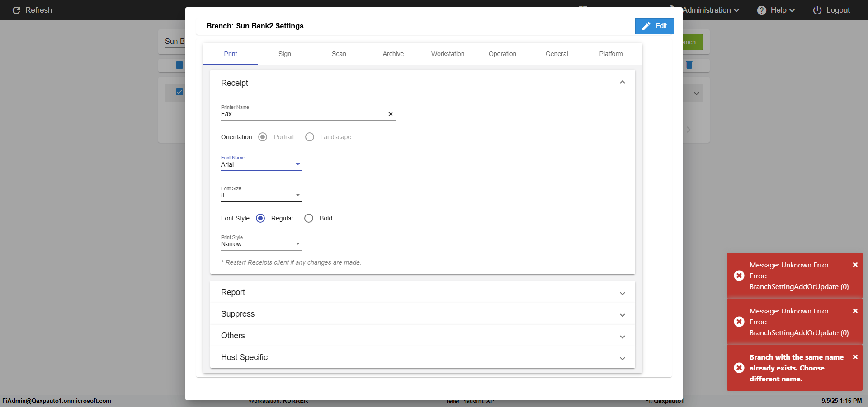This screenshot has width=868, height=407.
Task: Click the Refresh icon in top bar
Action: [x=16, y=10]
